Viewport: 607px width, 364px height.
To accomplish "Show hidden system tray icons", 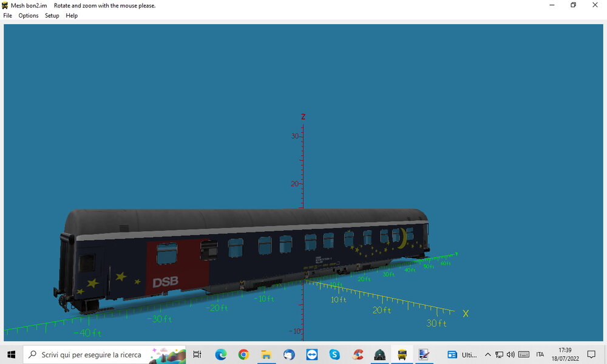I will click(488, 354).
